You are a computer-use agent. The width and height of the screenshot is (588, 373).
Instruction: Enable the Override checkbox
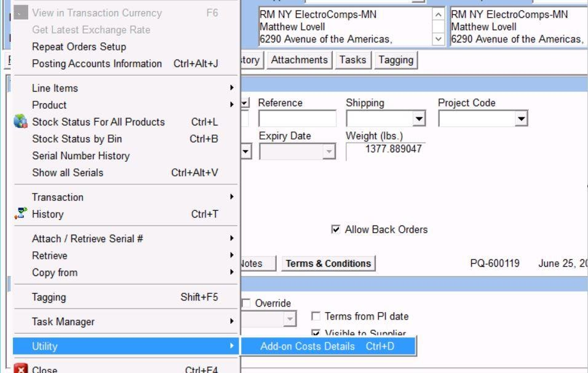pos(246,303)
